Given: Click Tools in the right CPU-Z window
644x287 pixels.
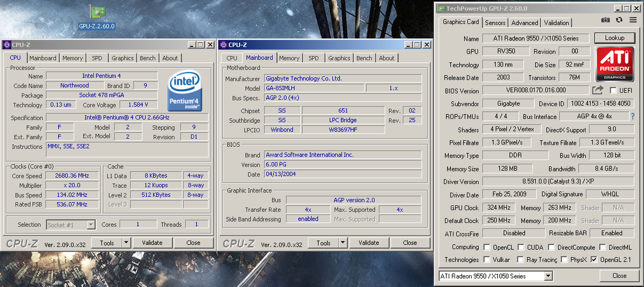Looking at the screenshot, I should tap(324, 242).
